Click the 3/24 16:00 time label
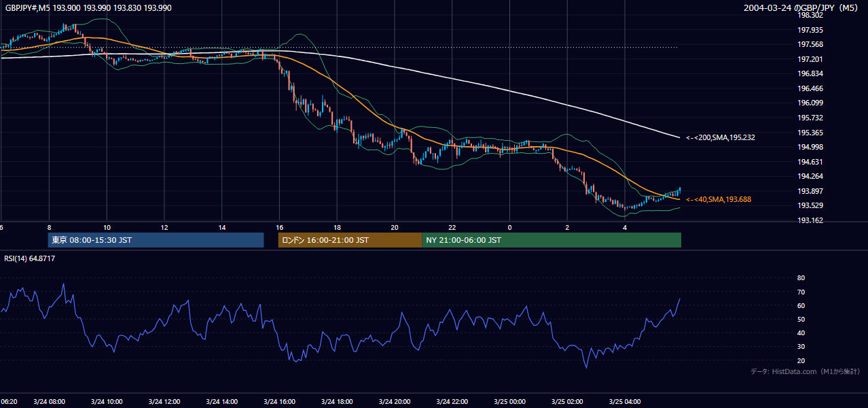The image size is (868, 408). click(x=280, y=402)
